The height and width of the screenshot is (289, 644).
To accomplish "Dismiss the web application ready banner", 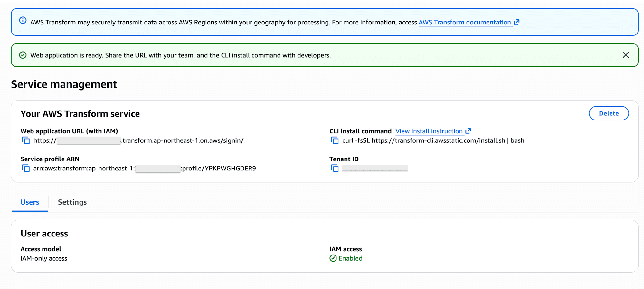I will [626, 55].
